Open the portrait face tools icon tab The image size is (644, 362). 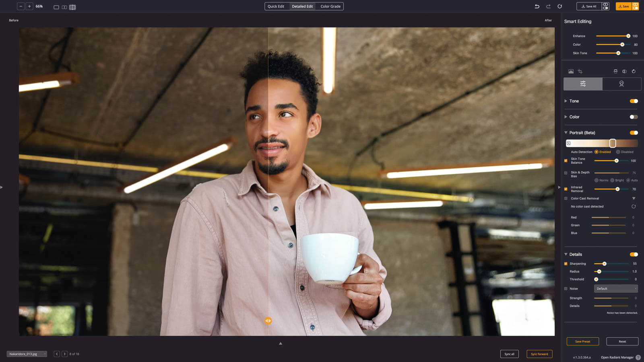pyautogui.click(x=621, y=84)
